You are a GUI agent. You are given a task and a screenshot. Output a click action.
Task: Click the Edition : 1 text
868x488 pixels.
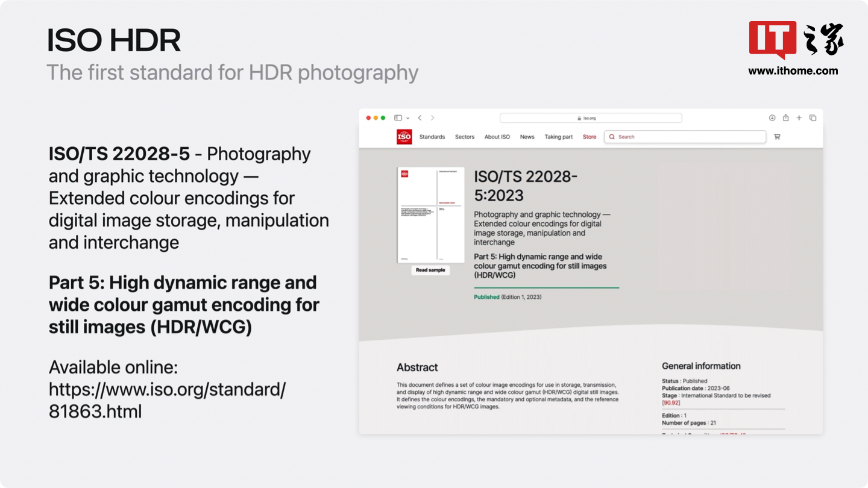point(674,416)
